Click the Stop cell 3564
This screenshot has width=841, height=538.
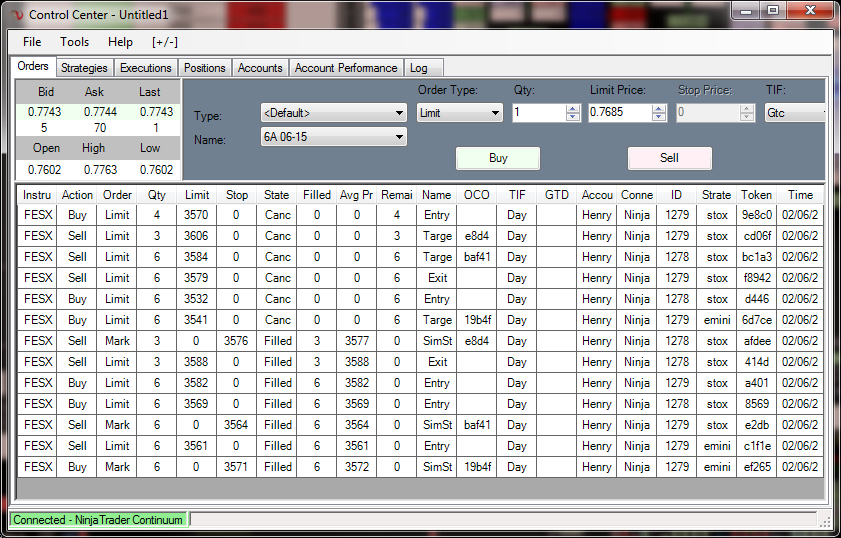click(237, 425)
